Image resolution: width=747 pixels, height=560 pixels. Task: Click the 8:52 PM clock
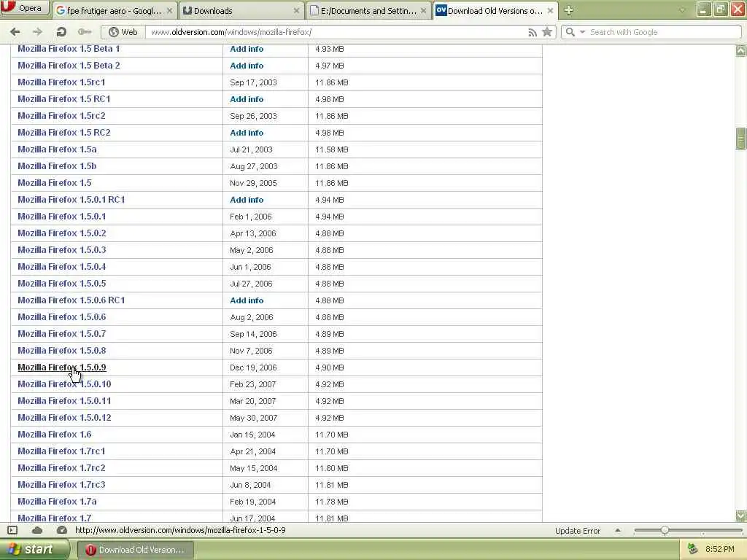[720, 550]
